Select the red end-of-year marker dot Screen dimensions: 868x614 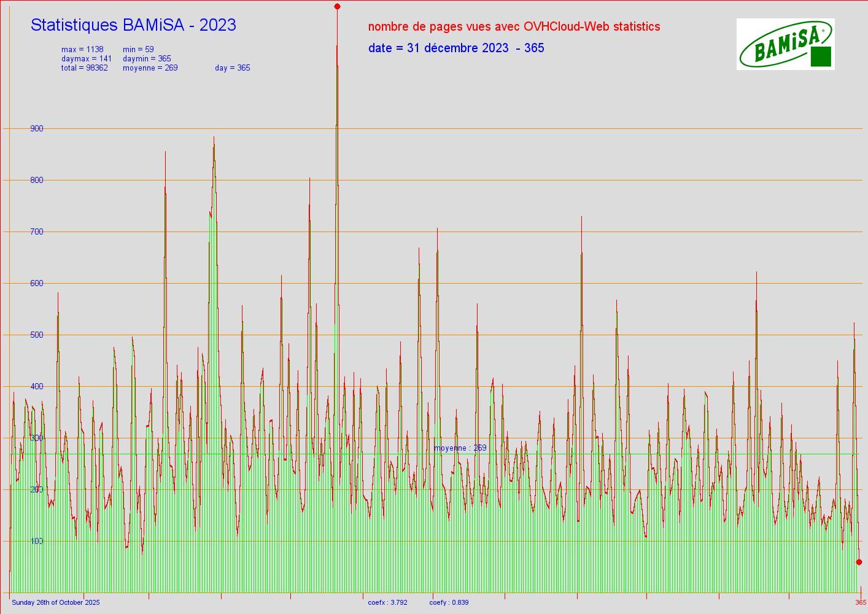859,562
